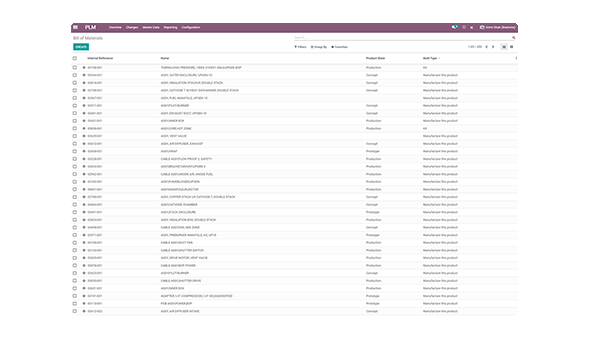Click star icon in ASSY, FUEL MANIFOLD row
Image resolution: width=590 pixels, height=360 pixels.
click(84, 98)
